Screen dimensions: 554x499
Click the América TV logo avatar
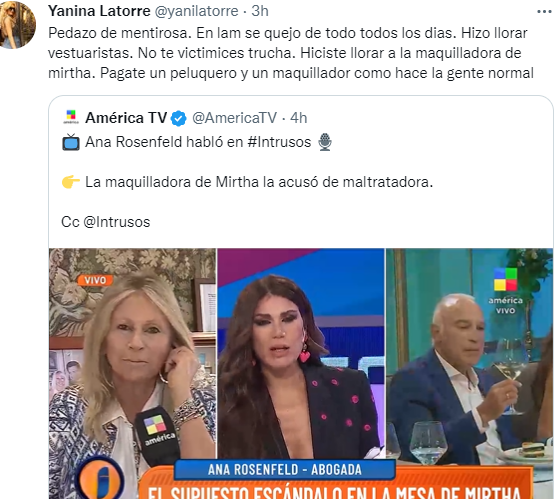[x=71, y=117]
